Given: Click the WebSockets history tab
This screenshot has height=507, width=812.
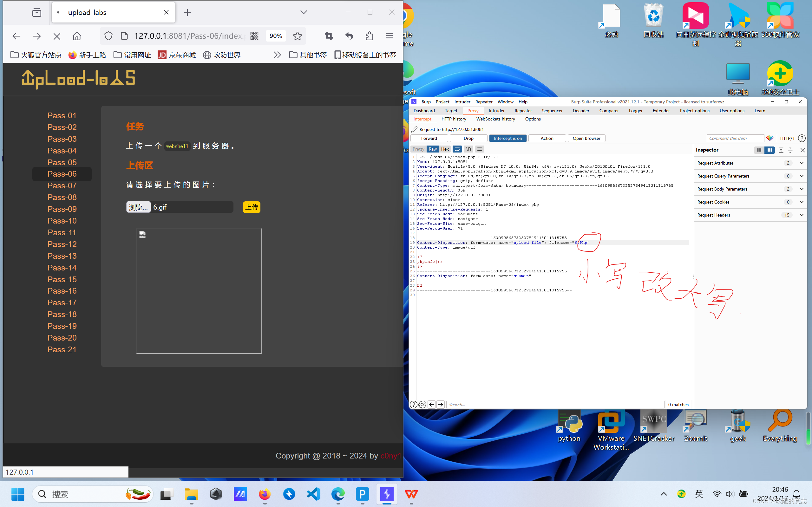Looking at the screenshot, I should click(495, 119).
